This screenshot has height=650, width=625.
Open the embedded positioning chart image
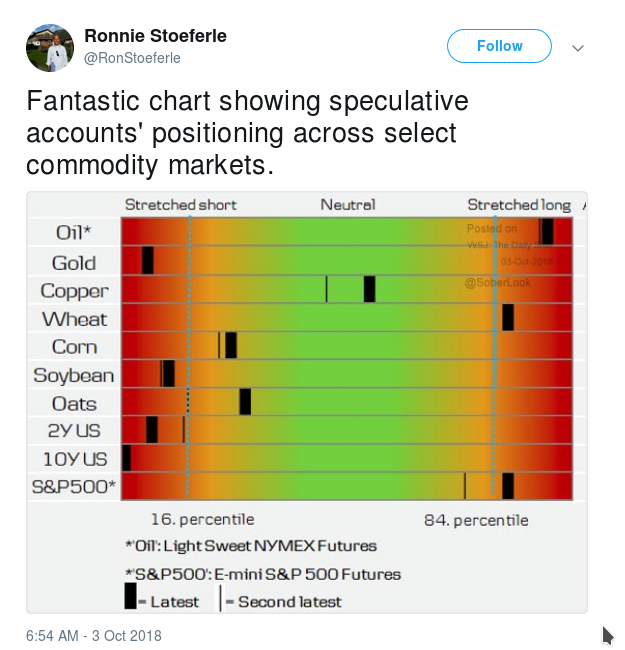[307, 402]
